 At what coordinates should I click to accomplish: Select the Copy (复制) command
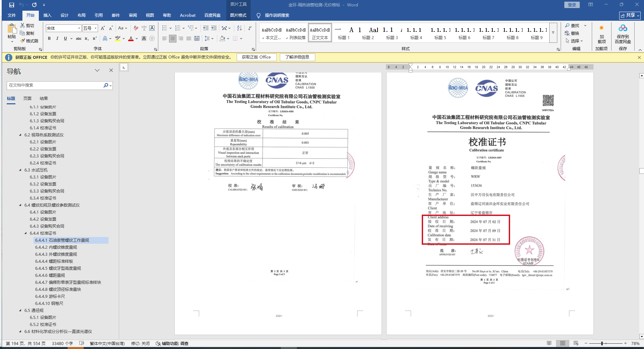27,33
